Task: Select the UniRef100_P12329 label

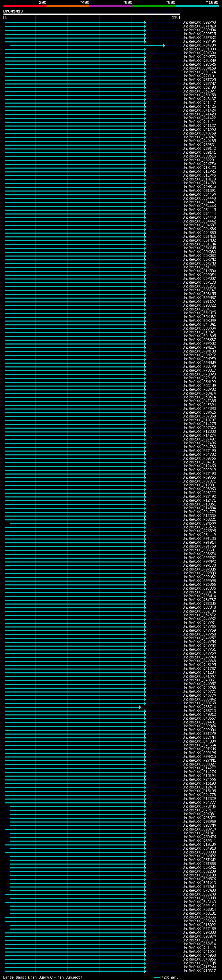Action: click(x=199, y=799)
